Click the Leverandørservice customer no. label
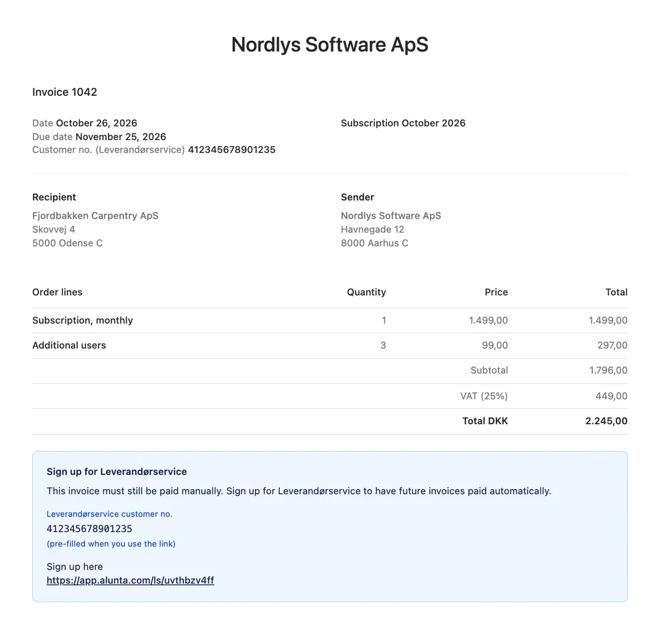This screenshot has width=660, height=644. point(109,514)
